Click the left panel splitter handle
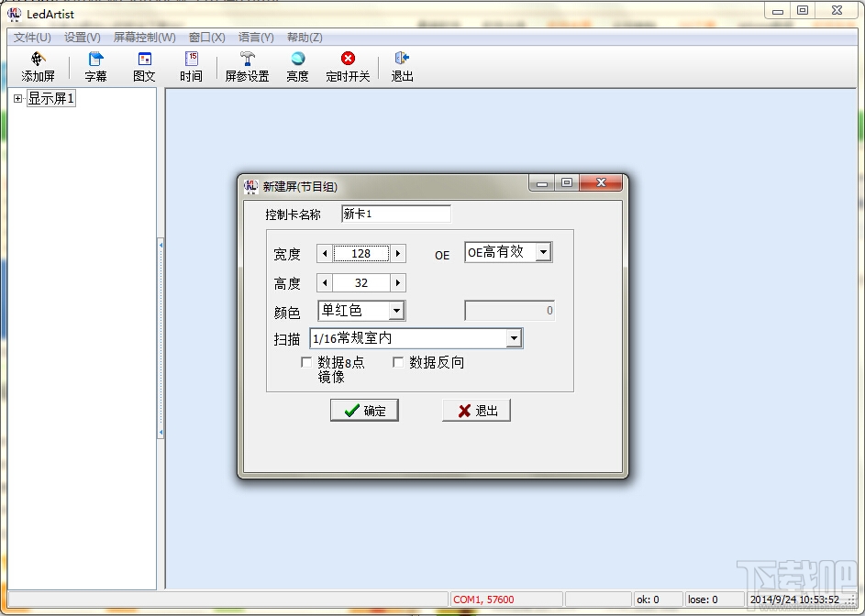The height and width of the screenshot is (616, 865). coord(161,338)
